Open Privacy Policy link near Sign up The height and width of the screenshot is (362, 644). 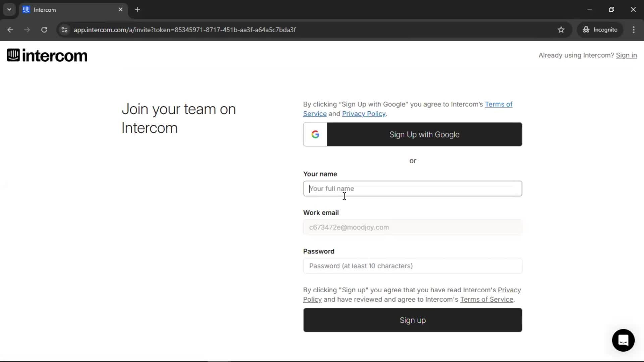pos(509,290)
